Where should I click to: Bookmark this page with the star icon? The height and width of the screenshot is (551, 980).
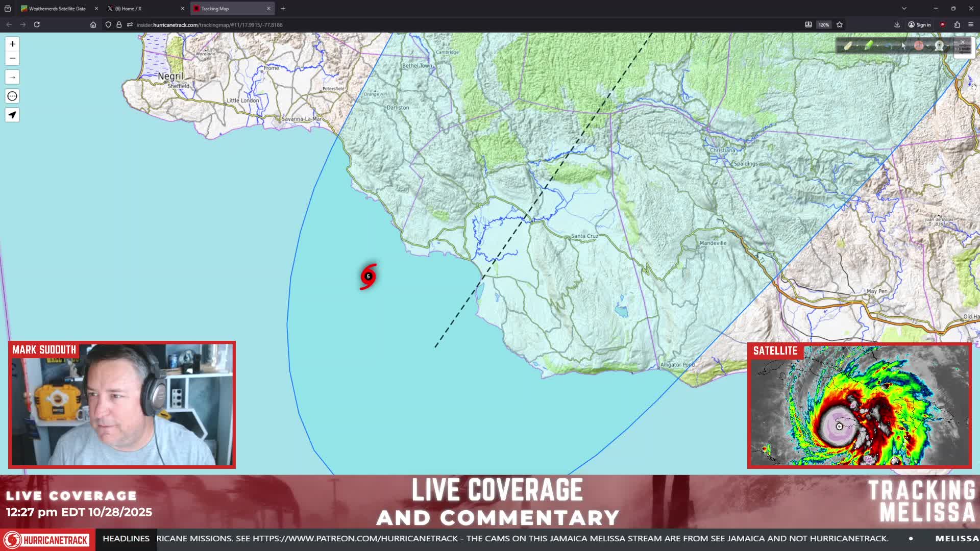(840, 24)
